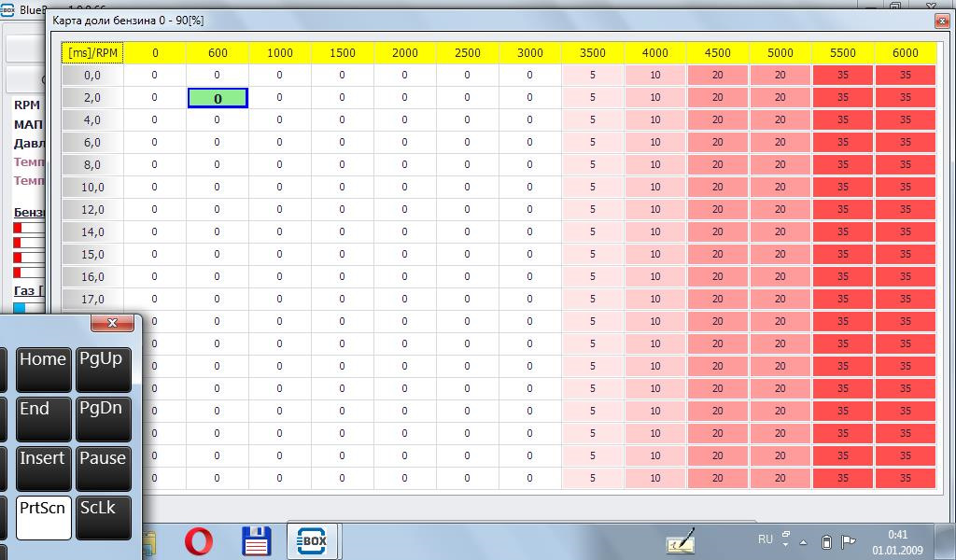This screenshot has width=956, height=560.
Task: Select cell value 0 at 2000 RPM, 16,0 ms
Action: 405,276
